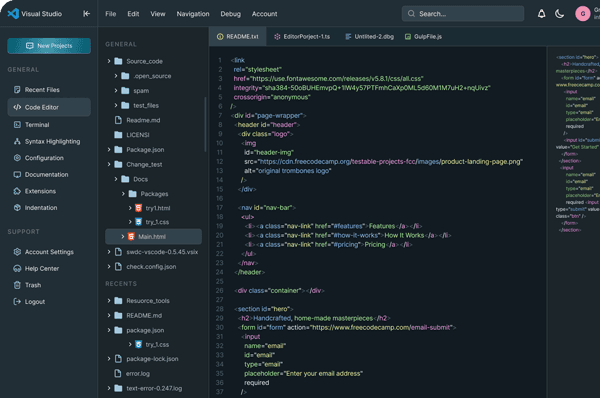Click the Account Settings icon

coord(17,252)
